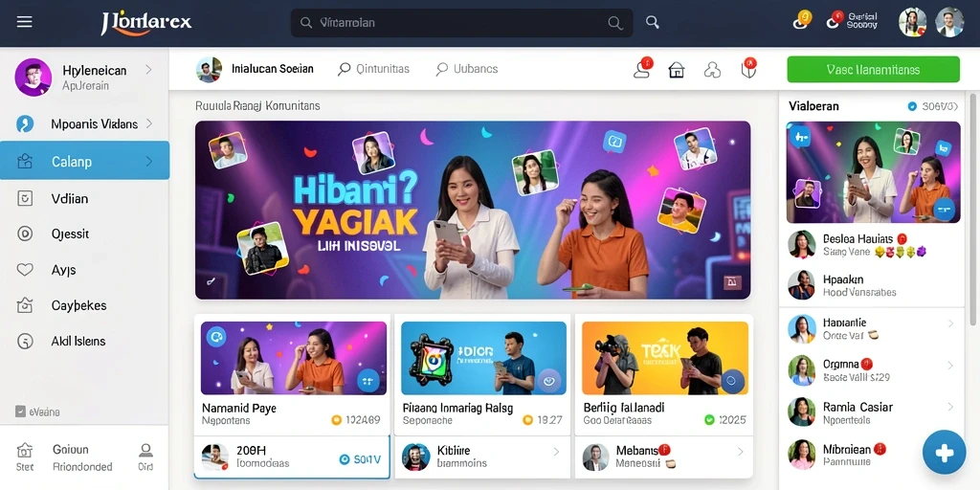This screenshot has height=490, width=980.
Task: Click the blue circular icon at the Namanid Paye thumbnail's top left
Action: click(215, 337)
